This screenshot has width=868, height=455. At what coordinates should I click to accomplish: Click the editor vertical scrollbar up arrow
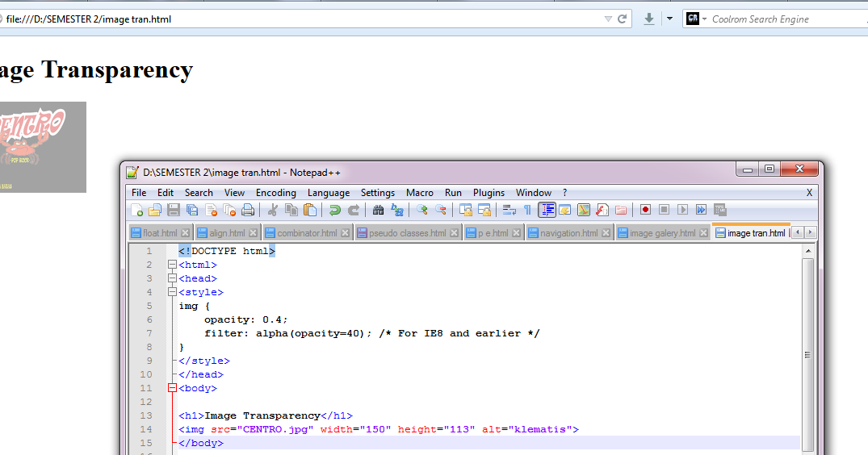[807, 251]
